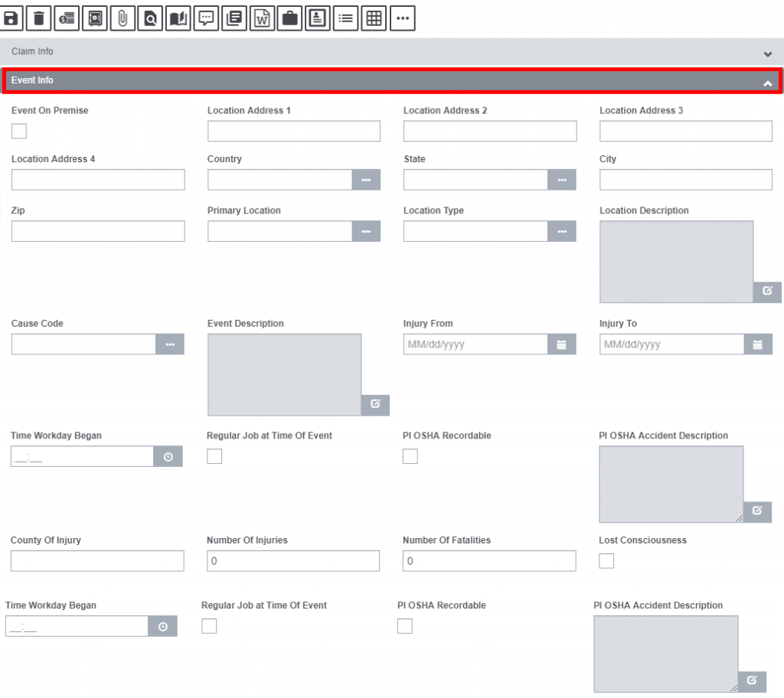Tick the Lost Consciousness checkbox
The width and height of the screenshot is (784, 698).
606,561
